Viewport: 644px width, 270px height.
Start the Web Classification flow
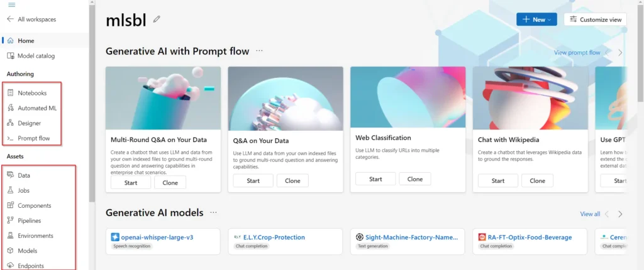[375, 179]
